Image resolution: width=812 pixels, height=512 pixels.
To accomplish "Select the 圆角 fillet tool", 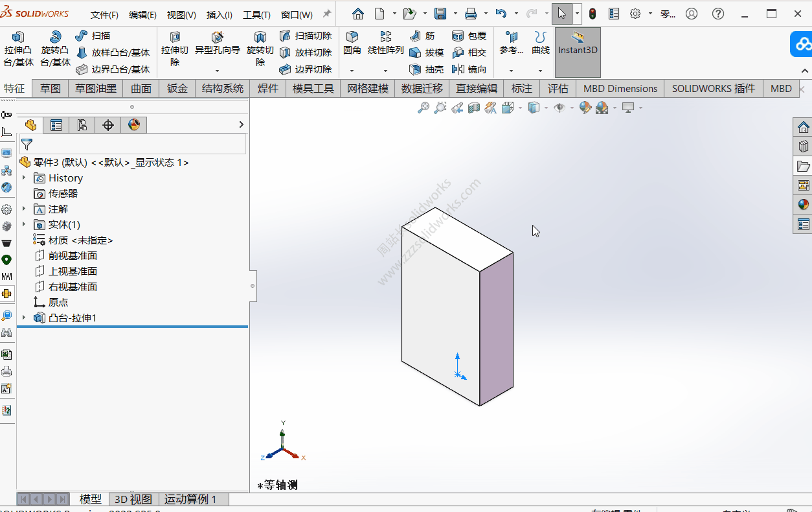I will point(352,43).
